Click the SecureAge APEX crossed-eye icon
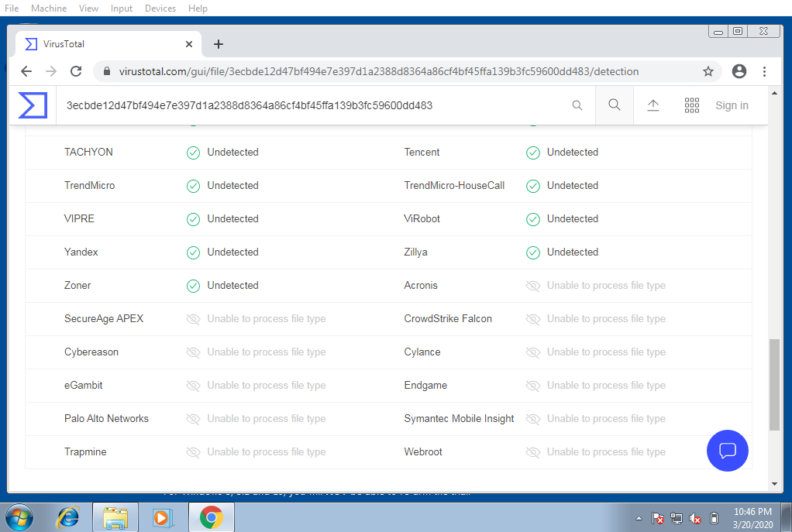 tap(194, 319)
